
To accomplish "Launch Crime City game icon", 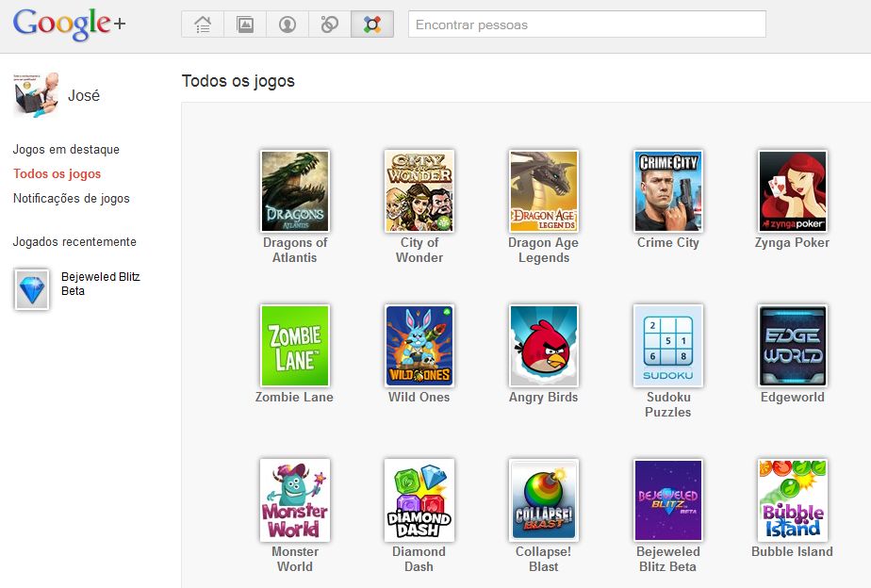I will click(x=668, y=191).
